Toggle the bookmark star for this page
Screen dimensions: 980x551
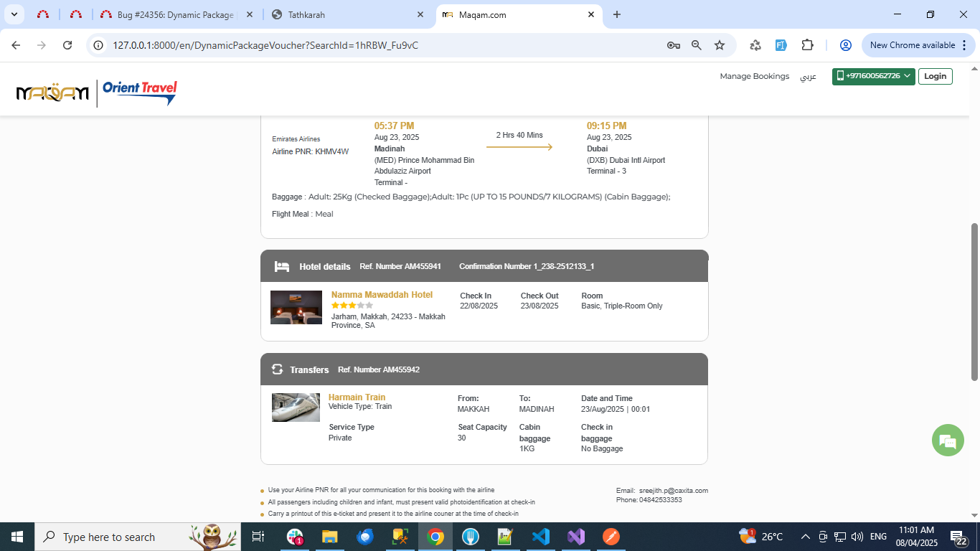[x=720, y=44]
